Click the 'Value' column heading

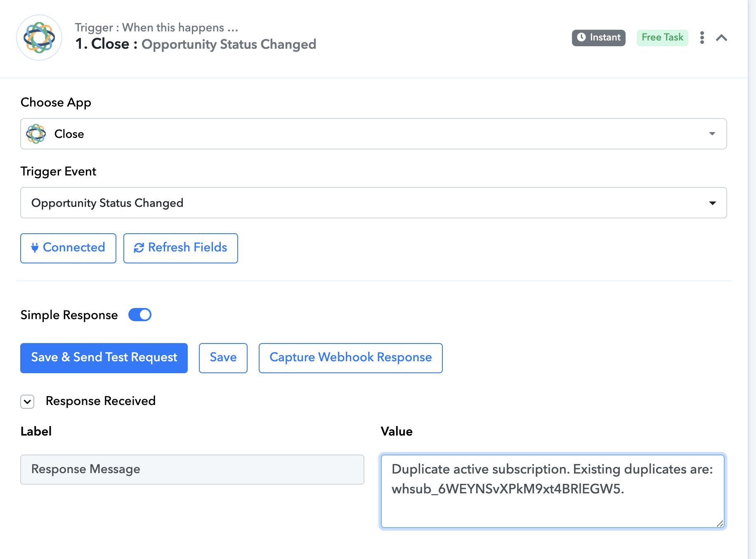click(397, 431)
